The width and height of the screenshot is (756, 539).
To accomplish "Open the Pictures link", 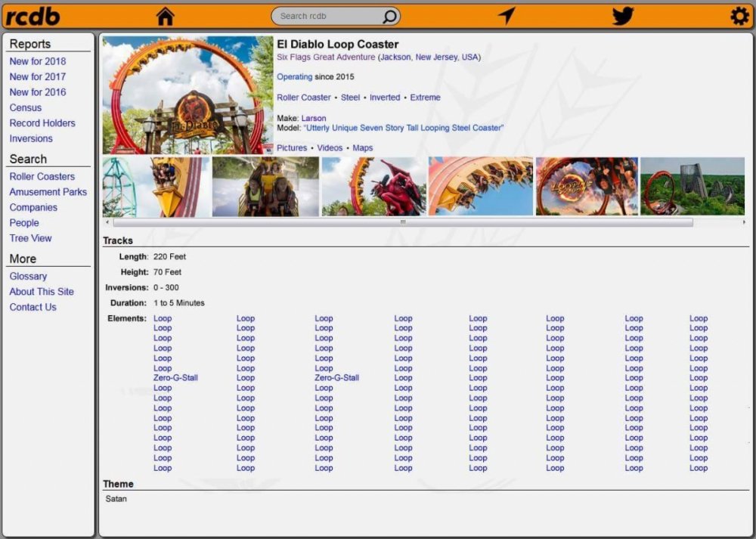I will pyautogui.click(x=292, y=148).
